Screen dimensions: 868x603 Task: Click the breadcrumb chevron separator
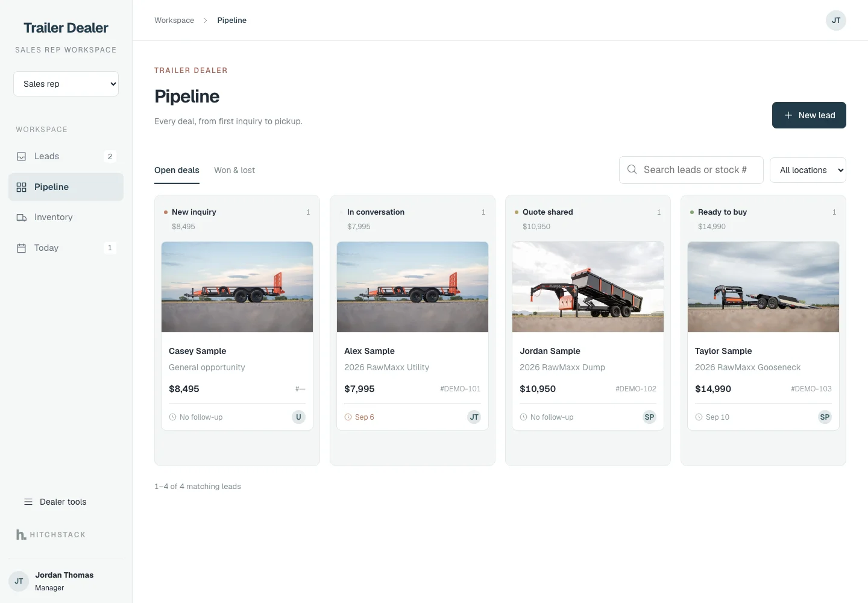click(206, 21)
